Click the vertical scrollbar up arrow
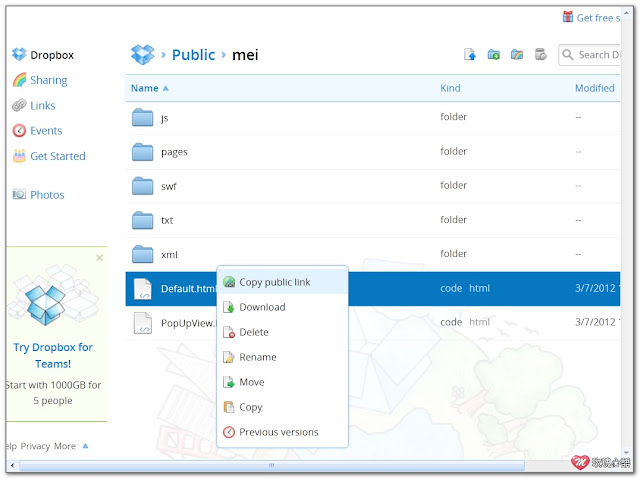The height and width of the screenshot is (479, 640). (627, 13)
